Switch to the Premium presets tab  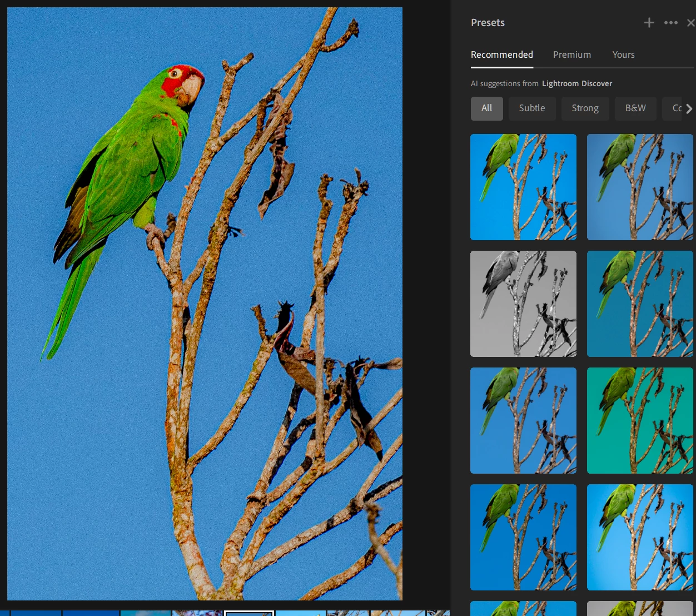pyautogui.click(x=572, y=54)
